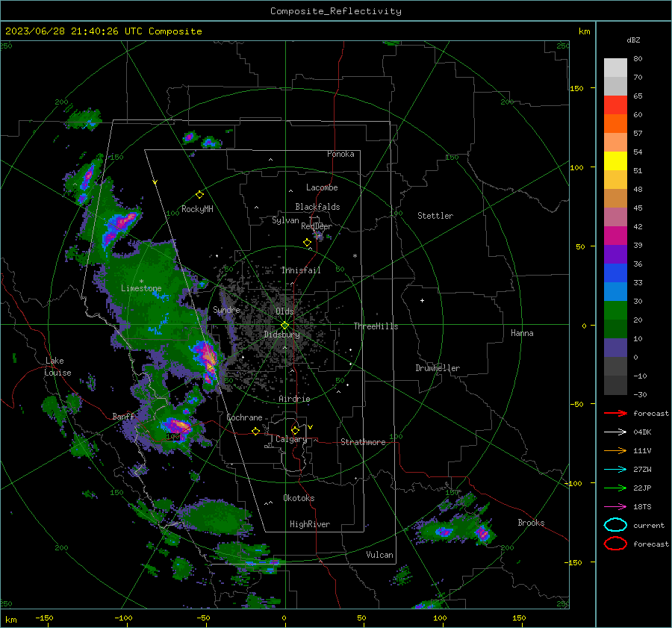Click the yellow diamond marker beside RockyMH

[x=199, y=195]
